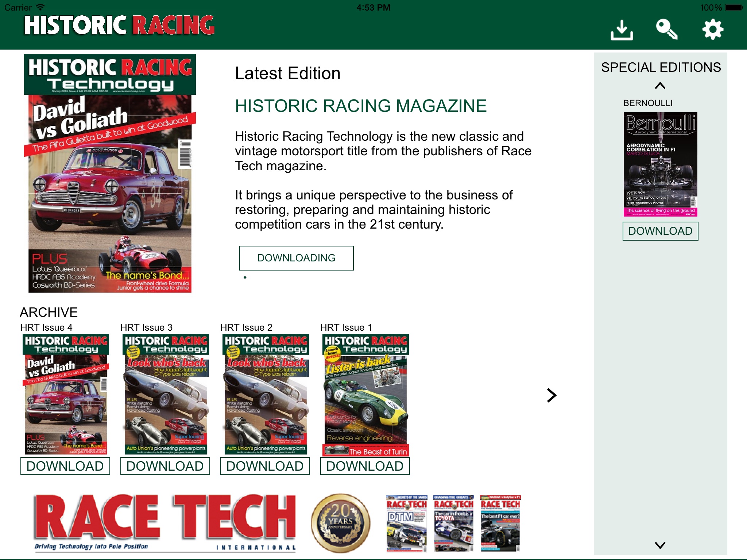Open the latest edition David vs Goliath cover
Image resolution: width=747 pixels, height=560 pixels.
click(x=110, y=174)
